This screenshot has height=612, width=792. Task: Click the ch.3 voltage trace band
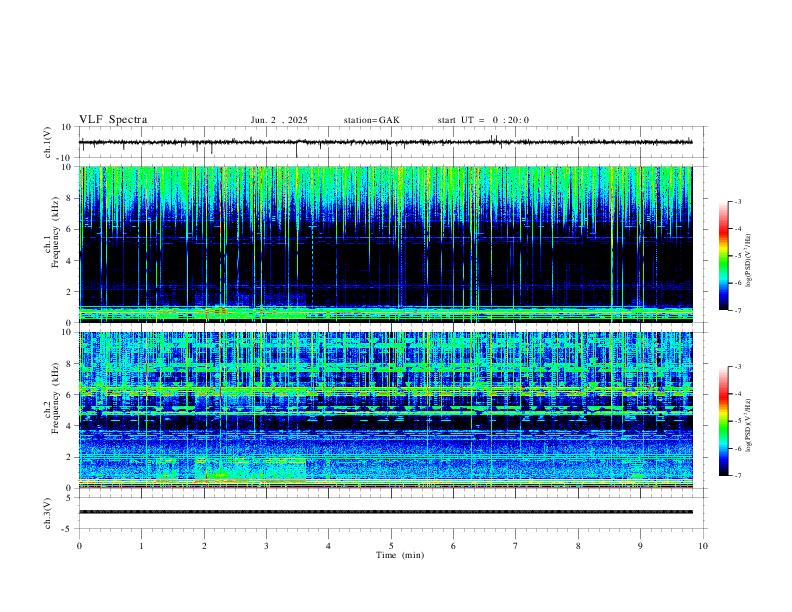(385, 512)
